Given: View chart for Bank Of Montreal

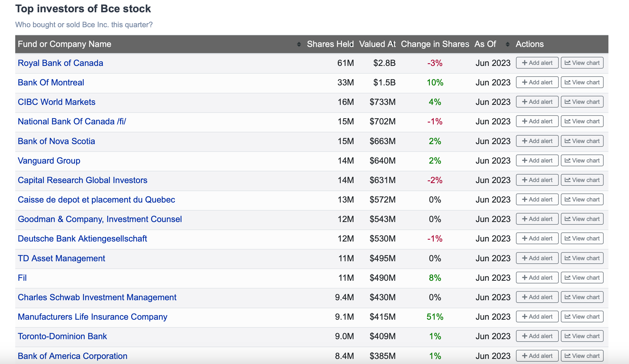Looking at the screenshot, I should coord(582,82).
